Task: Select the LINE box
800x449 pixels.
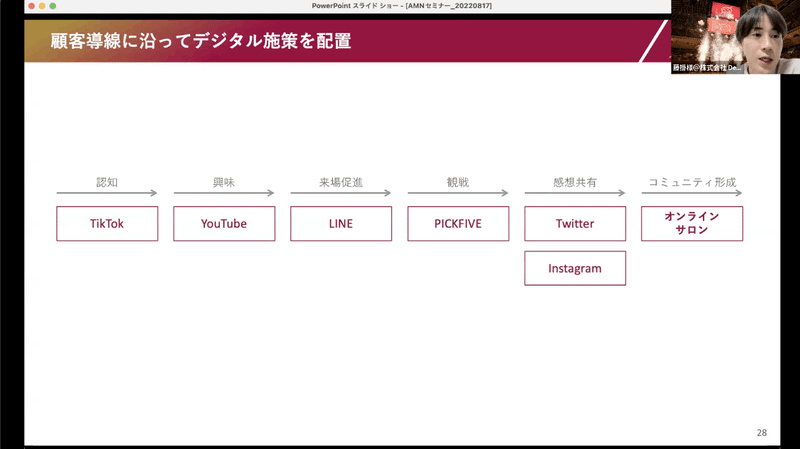Action: point(341,223)
